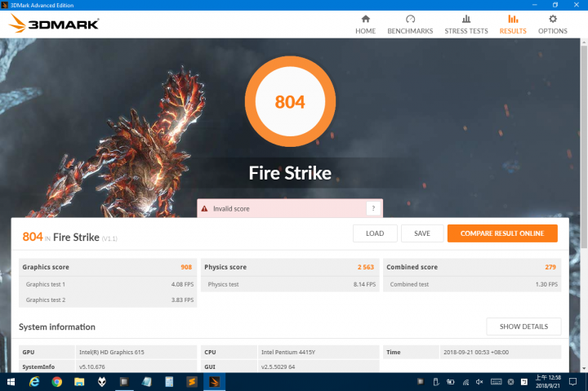Viewport: 588px width, 391px height.
Task: Click the Intel(R) HD Graphics 615 value
Action: point(112,352)
